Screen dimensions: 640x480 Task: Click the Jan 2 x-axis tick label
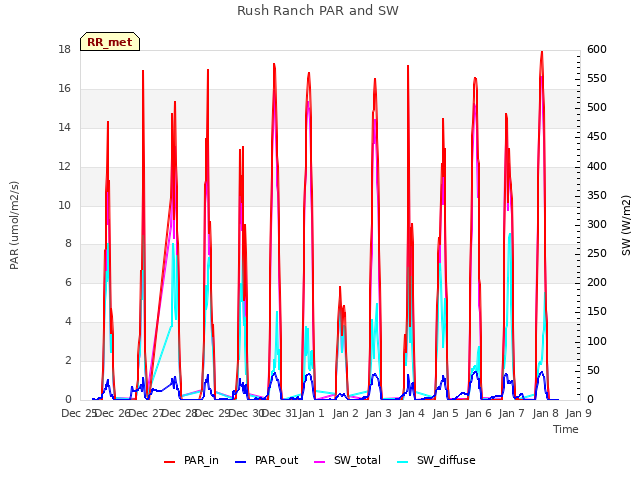coord(345,413)
